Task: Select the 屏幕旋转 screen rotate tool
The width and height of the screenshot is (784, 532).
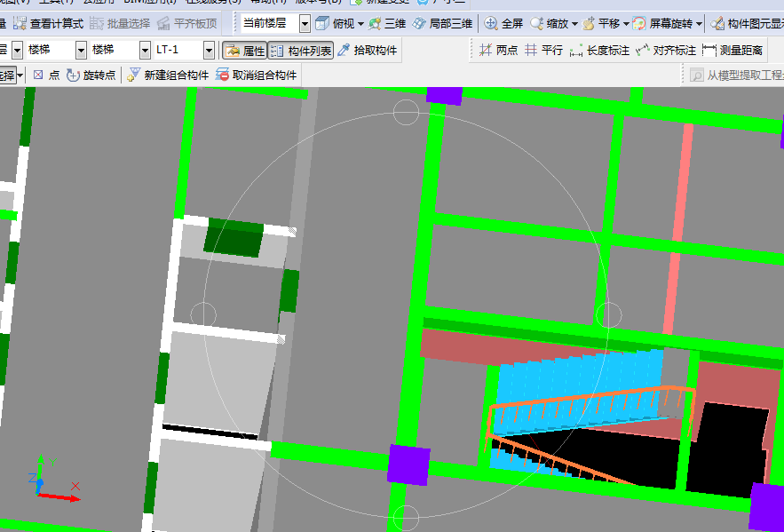Action: (x=662, y=23)
